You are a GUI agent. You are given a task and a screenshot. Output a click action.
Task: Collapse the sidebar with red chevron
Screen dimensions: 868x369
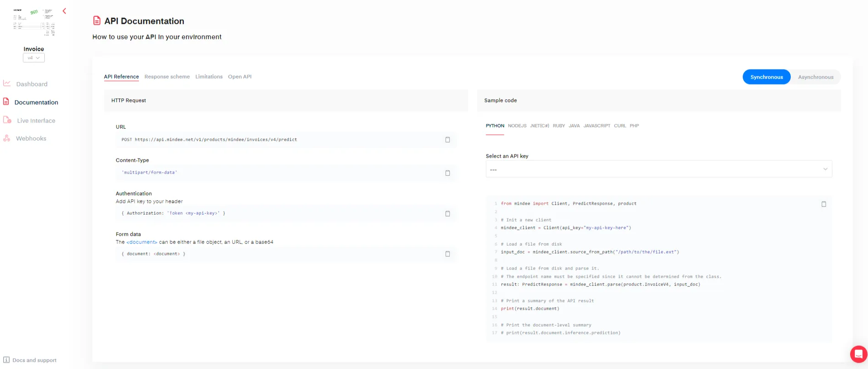coord(64,11)
